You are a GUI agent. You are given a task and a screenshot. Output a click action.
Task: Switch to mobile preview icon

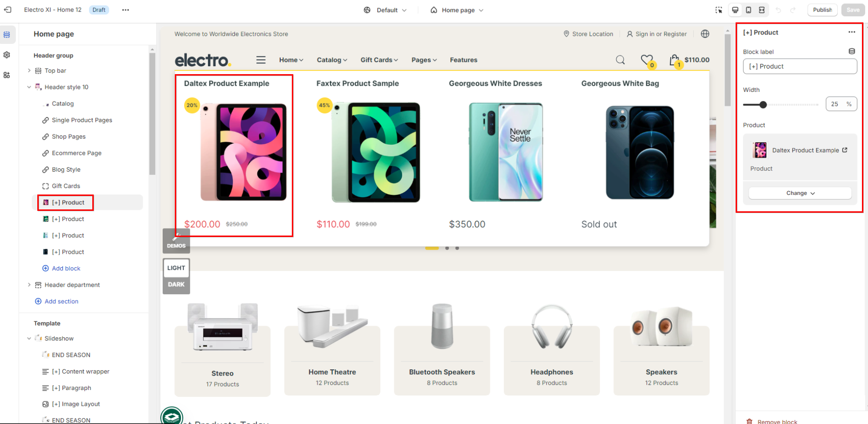(x=748, y=10)
